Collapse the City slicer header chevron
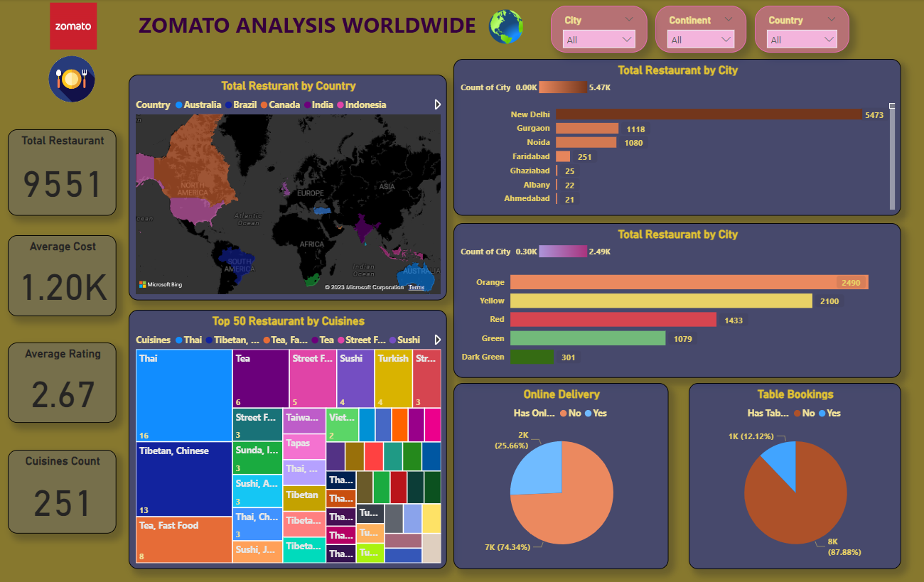The image size is (924, 582). (628, 20)
